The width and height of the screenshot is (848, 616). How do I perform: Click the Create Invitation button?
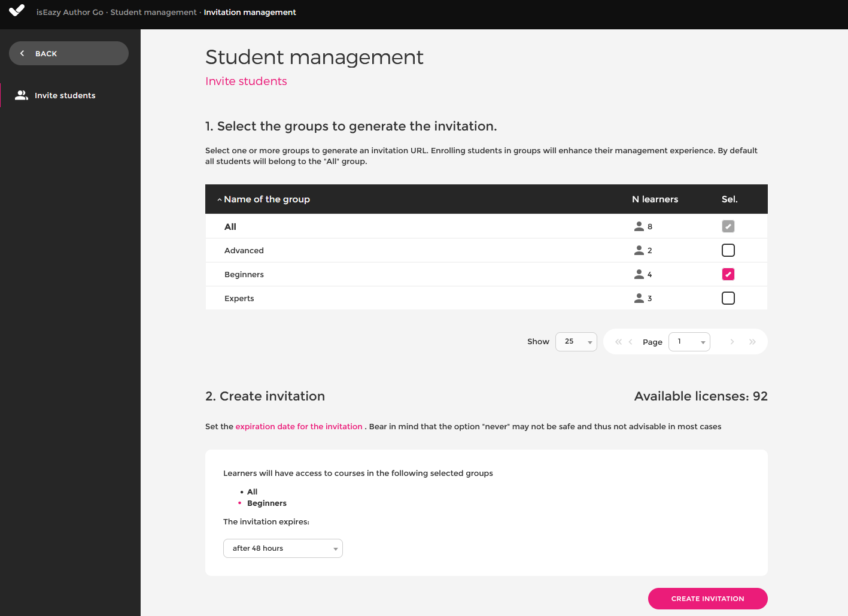707,599
